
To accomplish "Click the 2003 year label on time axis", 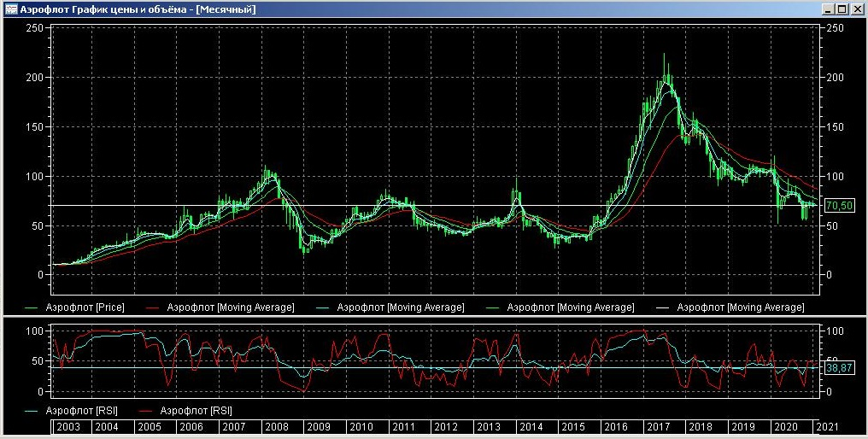I will tap(68, 427).
